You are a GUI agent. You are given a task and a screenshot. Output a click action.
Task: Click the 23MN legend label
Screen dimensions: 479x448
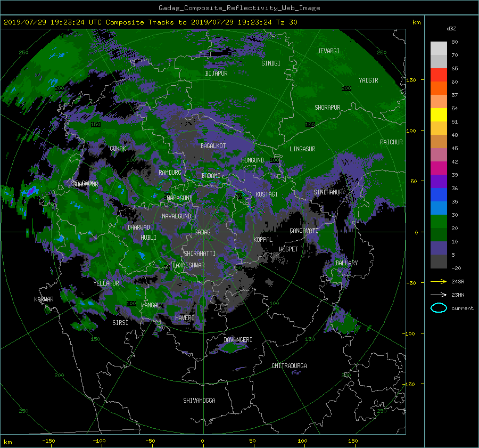[458, 295]
